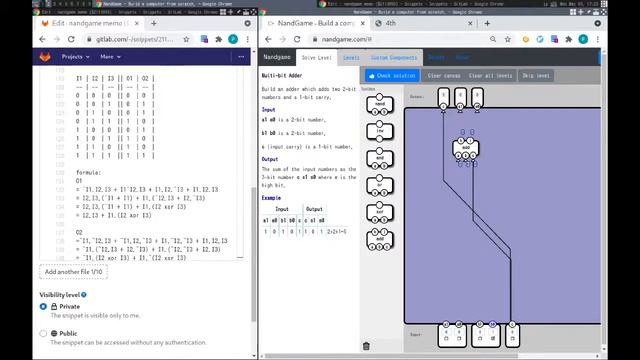Toggle the a0 input bit
Viewport: 640px width, 360px height.
pyautogui.click(x=459, y=338)
